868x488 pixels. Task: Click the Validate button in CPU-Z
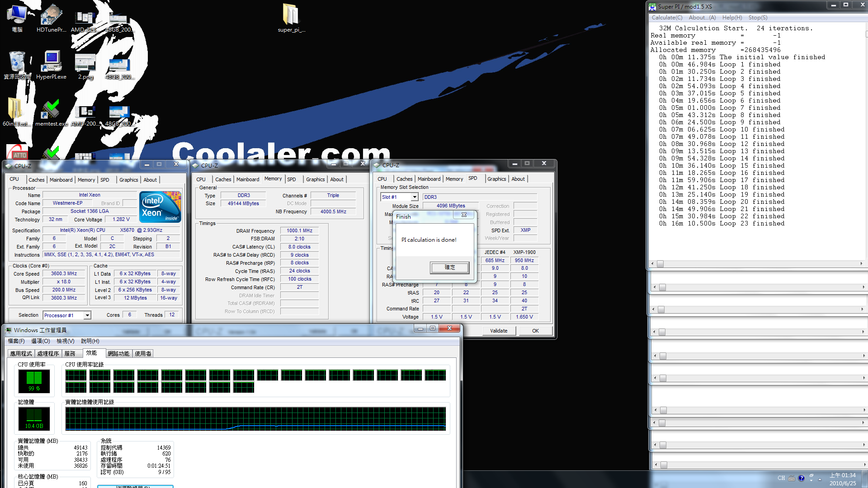point(499,331)
